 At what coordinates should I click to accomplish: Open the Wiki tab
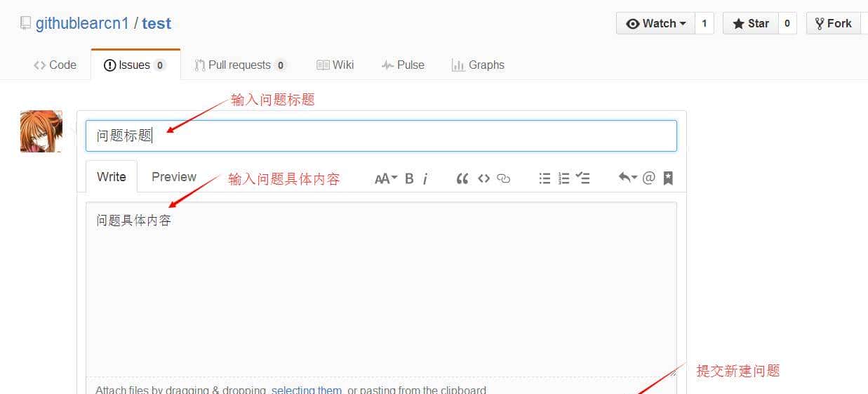point(335,65)
